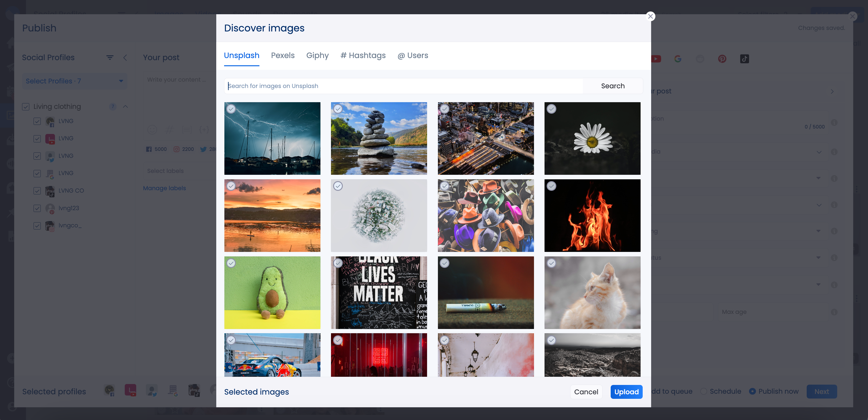This screenshot has width=868, height=420.
Task: Tick the selection circle on the daisy image
Action: (x=551, y=109)
